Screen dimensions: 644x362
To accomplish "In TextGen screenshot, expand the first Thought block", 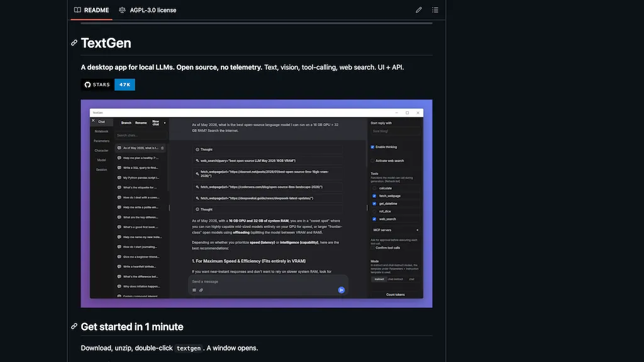I will coord(268,150).
